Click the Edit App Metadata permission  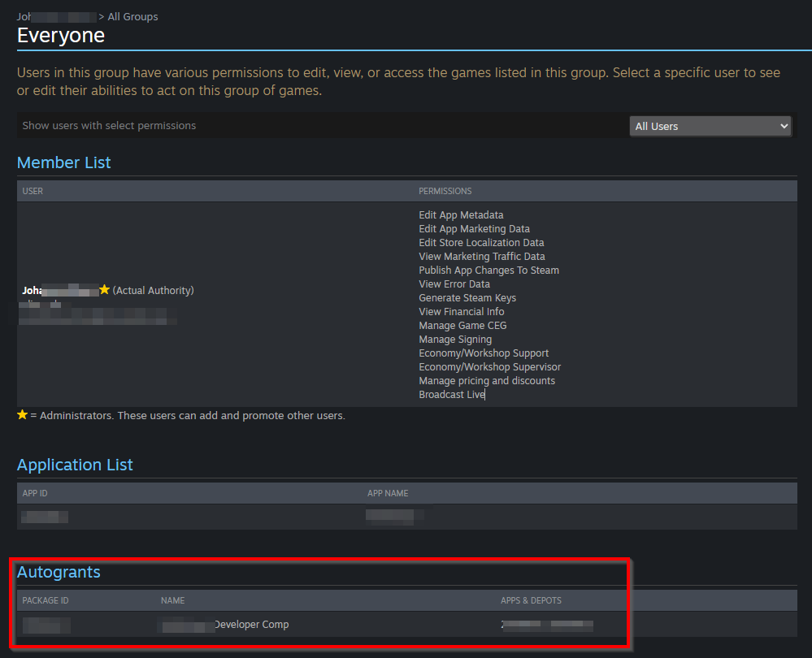click(x=461, y=215)
